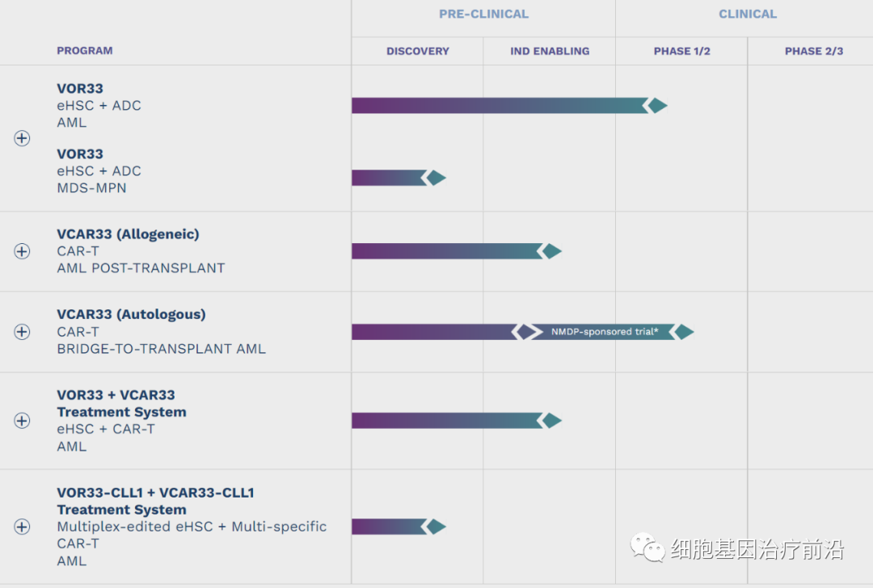This screenshot has height=588, width=873.
Task: Select the PRE-CLINICAL column header
Action: (483, 14)
